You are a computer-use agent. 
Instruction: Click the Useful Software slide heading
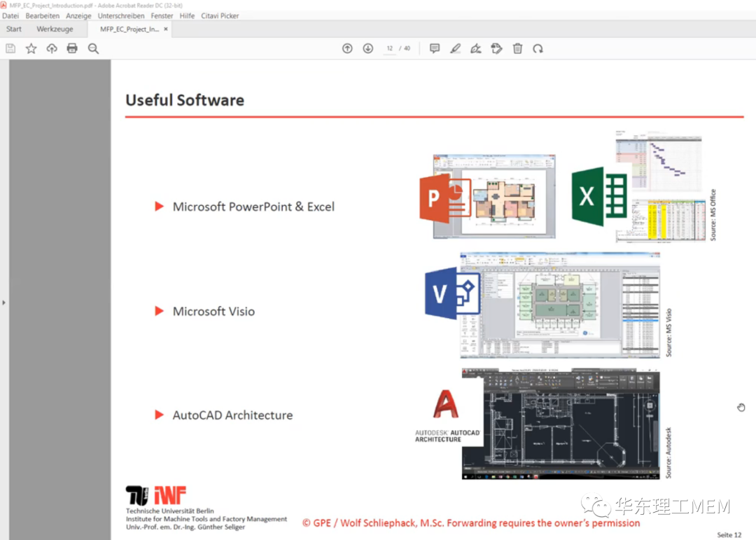[x=185, y=100]
